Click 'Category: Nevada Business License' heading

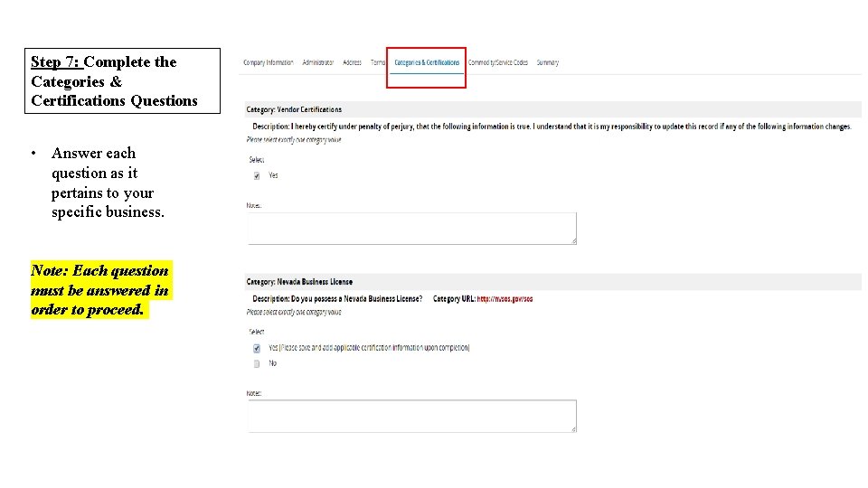(299, 282)
